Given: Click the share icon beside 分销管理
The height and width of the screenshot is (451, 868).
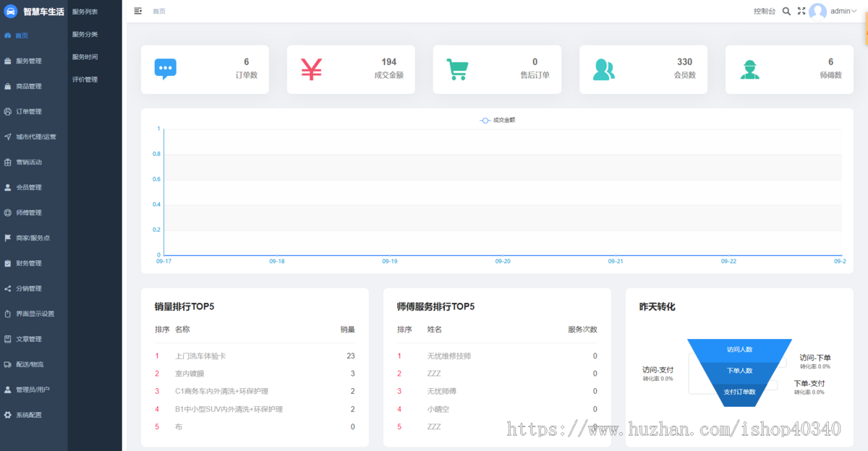Looking at the screenshot, I should click(8, 288).
